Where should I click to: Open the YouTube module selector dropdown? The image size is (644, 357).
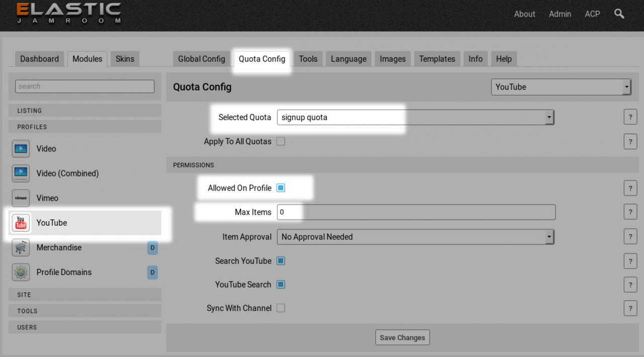coord(560,87)
